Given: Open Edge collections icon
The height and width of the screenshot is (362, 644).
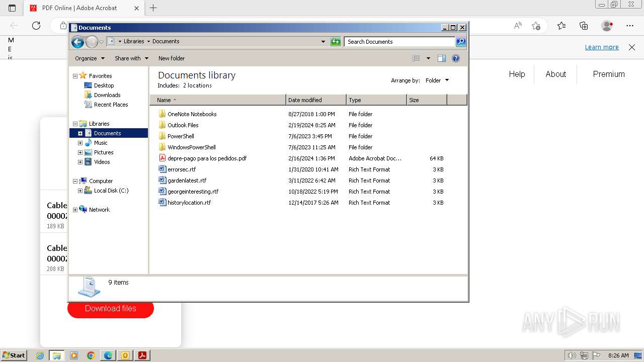Looking at the screenshot, I should (x=584, y=26).
